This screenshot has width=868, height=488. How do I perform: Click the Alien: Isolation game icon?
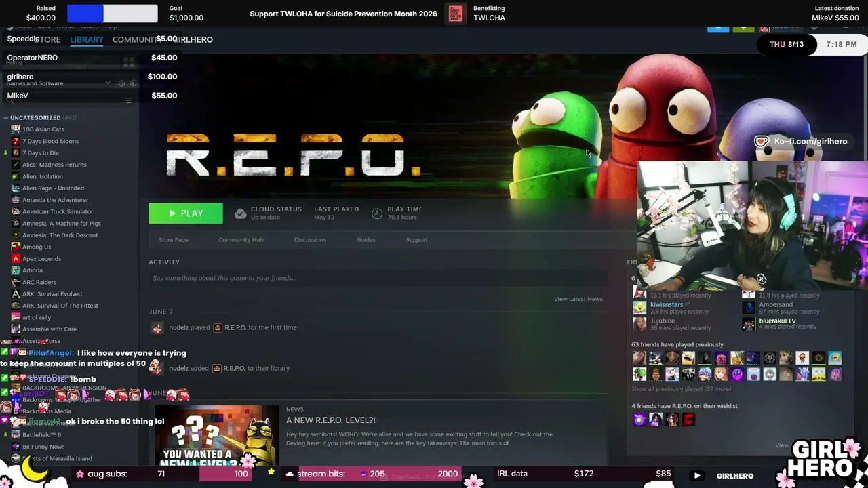click(16, 176)
